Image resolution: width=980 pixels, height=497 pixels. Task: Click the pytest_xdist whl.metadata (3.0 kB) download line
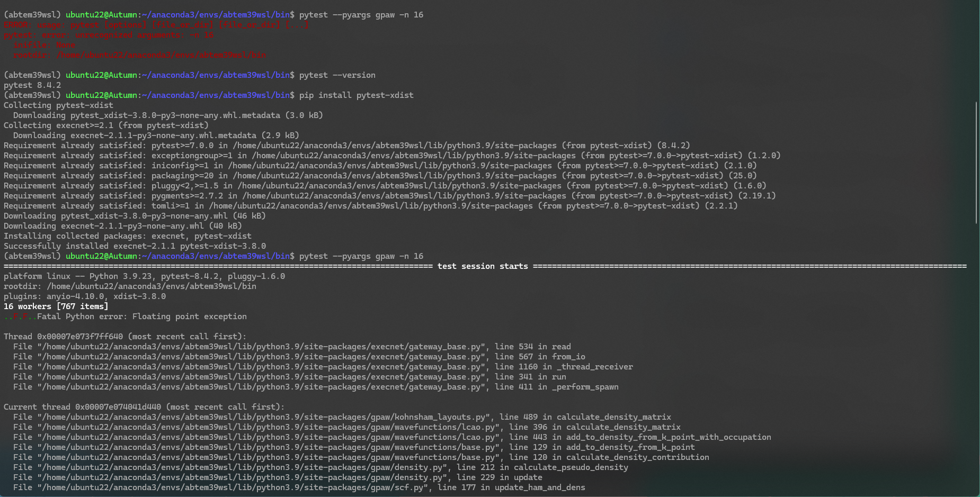[x=168, y=115]
